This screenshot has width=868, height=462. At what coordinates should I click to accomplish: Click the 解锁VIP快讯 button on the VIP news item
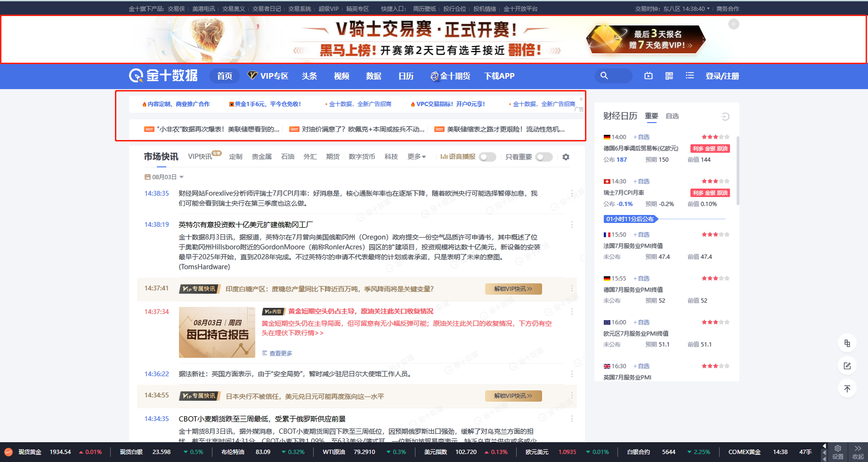point(513,289)
